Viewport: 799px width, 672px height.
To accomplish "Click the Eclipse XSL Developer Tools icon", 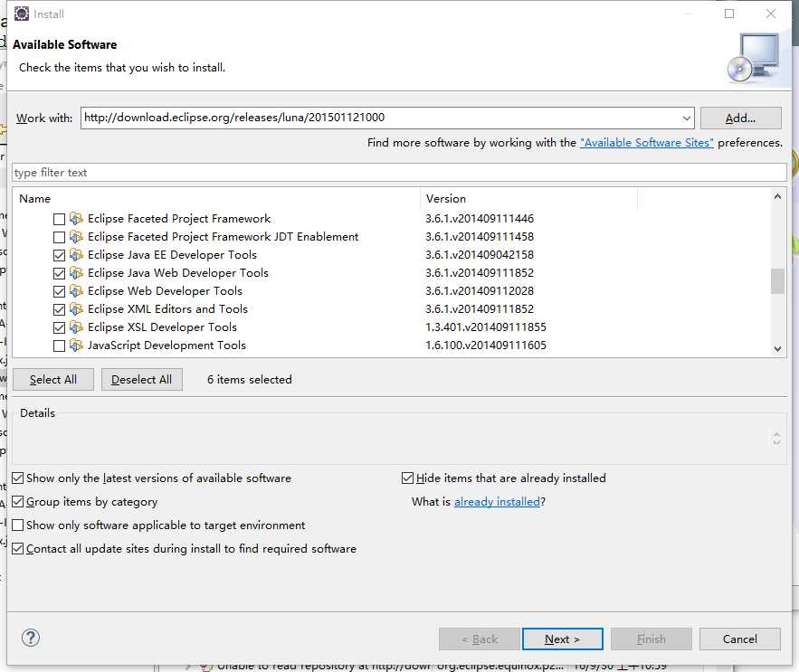I will point(76,327).
